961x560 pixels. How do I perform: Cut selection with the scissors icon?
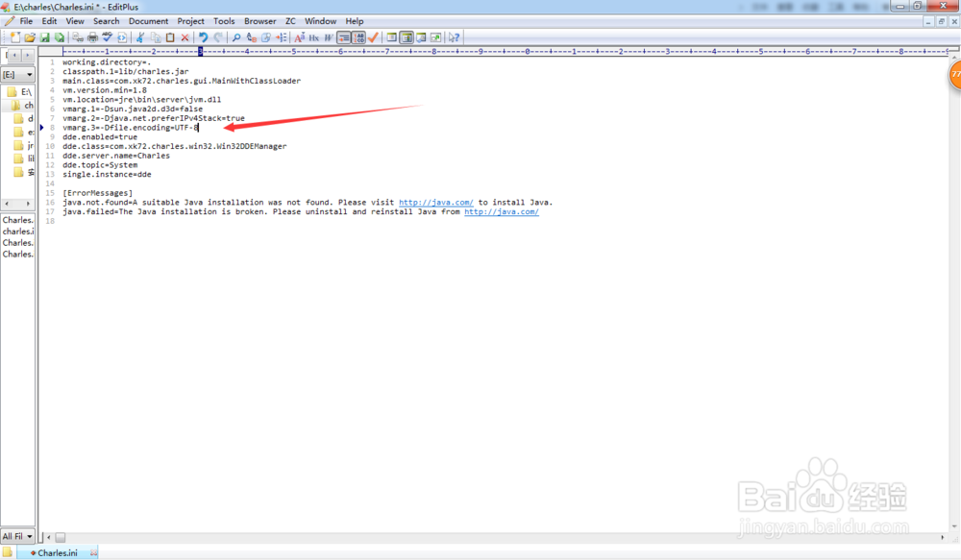tap(140, 37)
